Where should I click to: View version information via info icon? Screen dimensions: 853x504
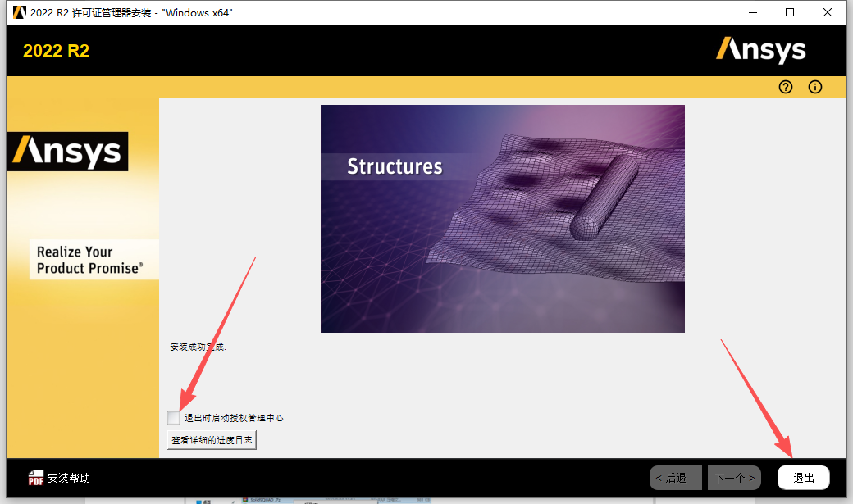814,87
